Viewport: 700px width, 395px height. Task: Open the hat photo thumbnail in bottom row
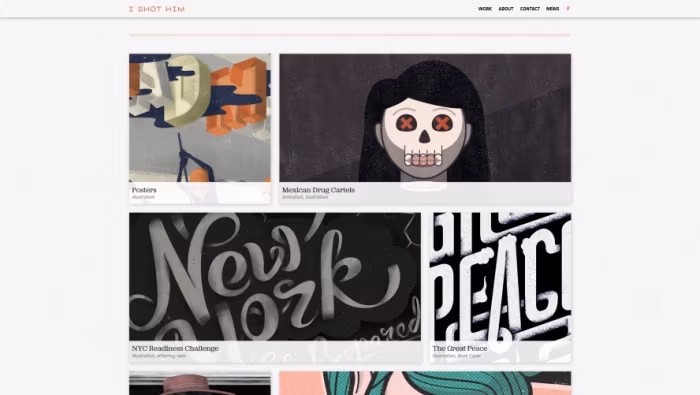[200, 383]
